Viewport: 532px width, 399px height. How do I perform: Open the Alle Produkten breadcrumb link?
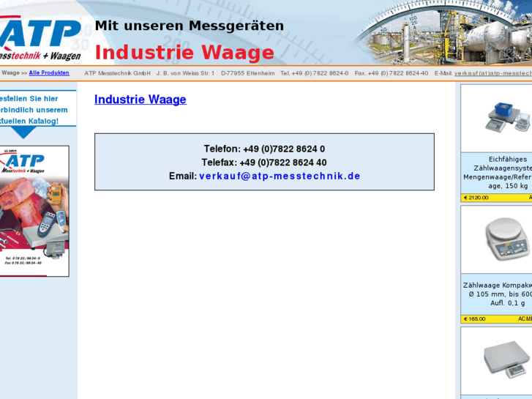point(49,73)
